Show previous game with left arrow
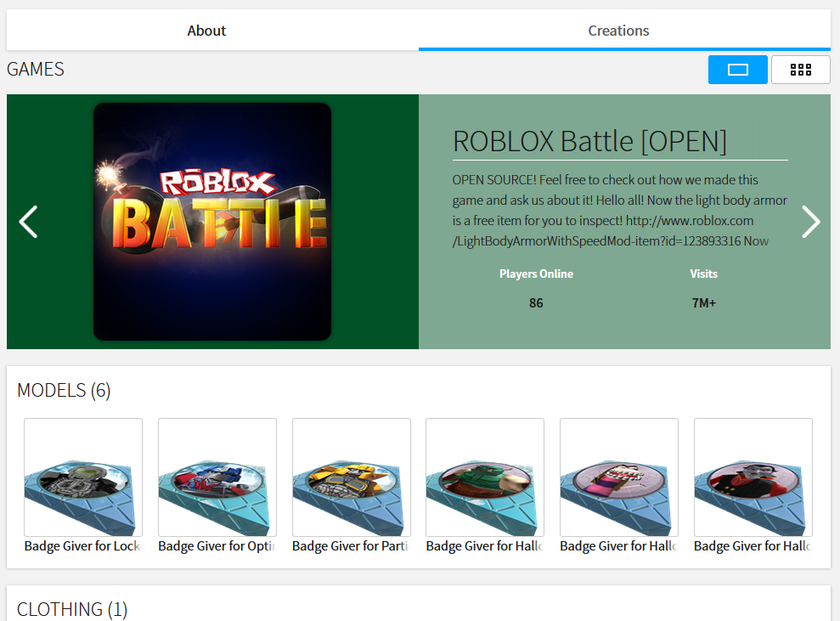The height and width of the screenshot is (621, 840). [x=28, y=221]
